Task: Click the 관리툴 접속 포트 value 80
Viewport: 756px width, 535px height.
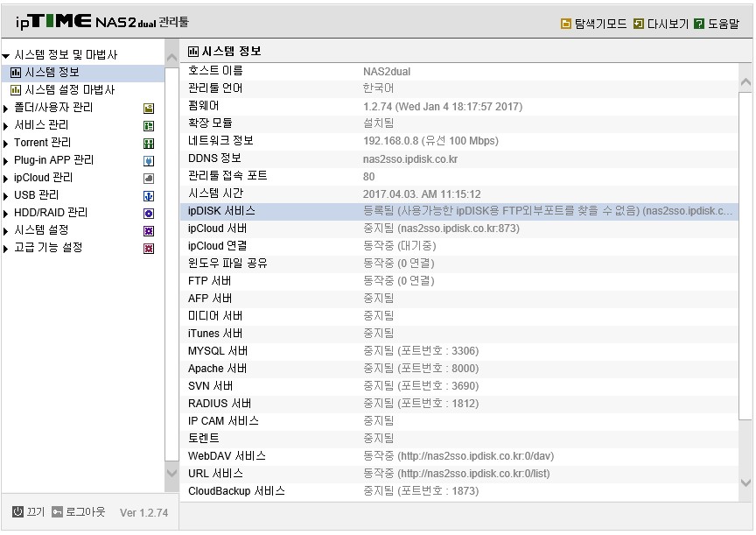Action: 369,177
